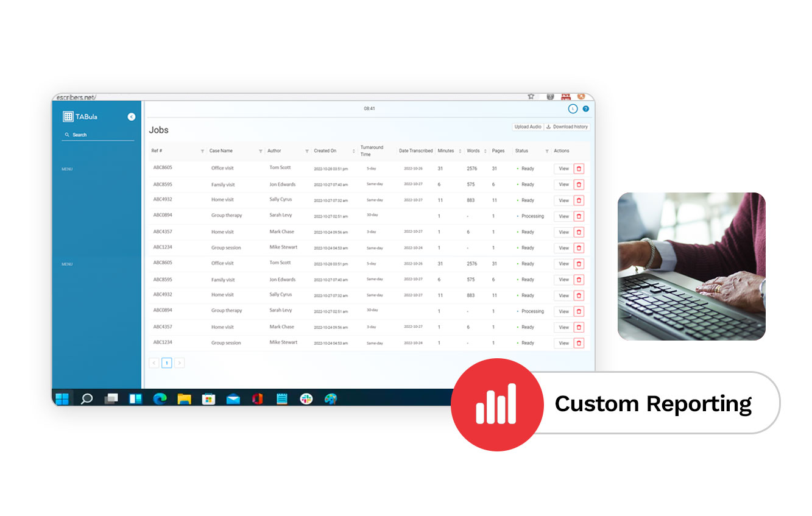Open the history clock icon near top right
Viewport: 812px width, 516px height.
572,108
